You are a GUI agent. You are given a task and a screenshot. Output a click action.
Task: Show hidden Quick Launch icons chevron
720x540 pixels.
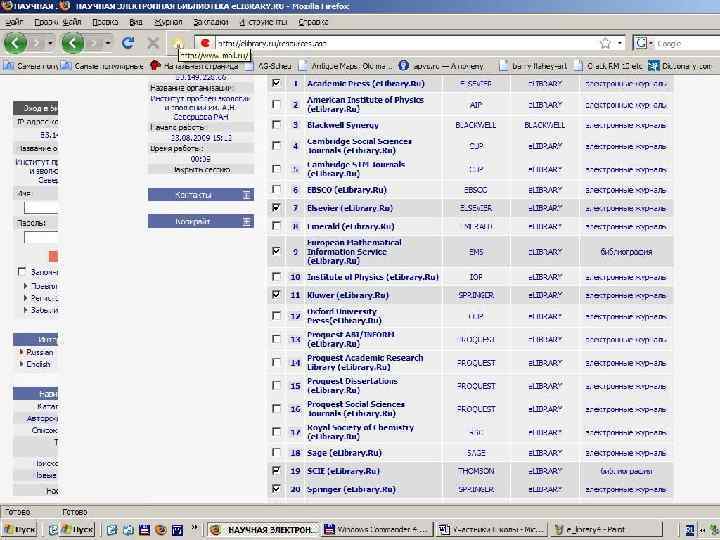tap(194, 528)
